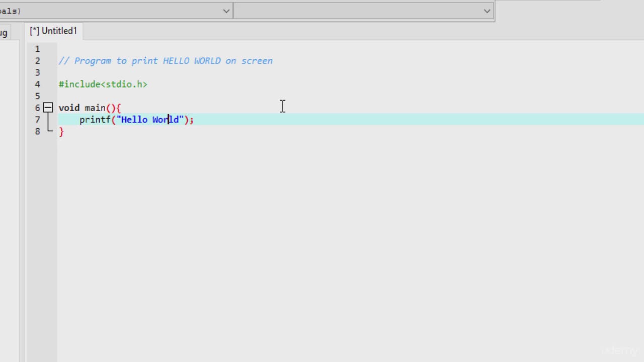The image size is (644, 362).
Task: Click the printf call on line 7
Action: pyautogui.click(x=95, y=120)
